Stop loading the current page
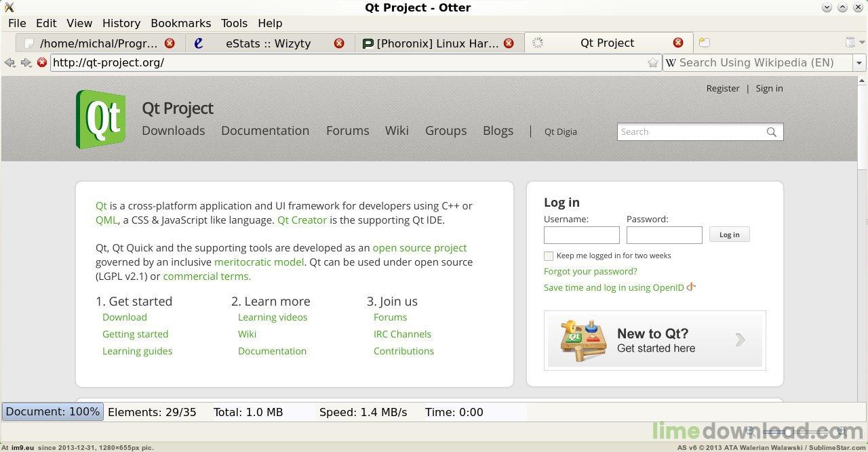868x452 pixels. click(42, 62)
